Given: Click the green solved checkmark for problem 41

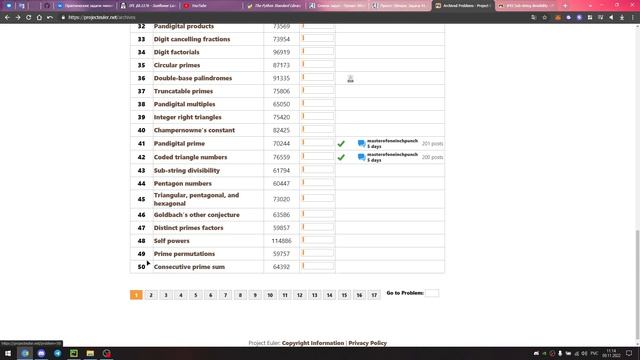Looking at the screenshot, I should [341, 144].
